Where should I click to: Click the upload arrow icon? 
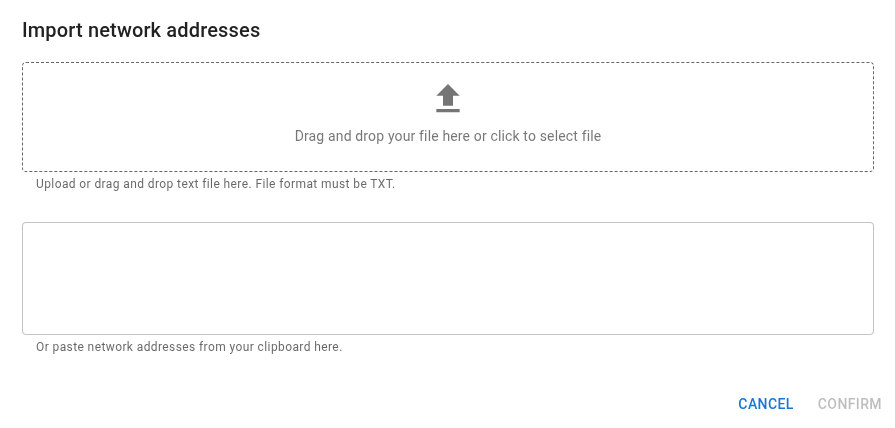tap(448, 98)
